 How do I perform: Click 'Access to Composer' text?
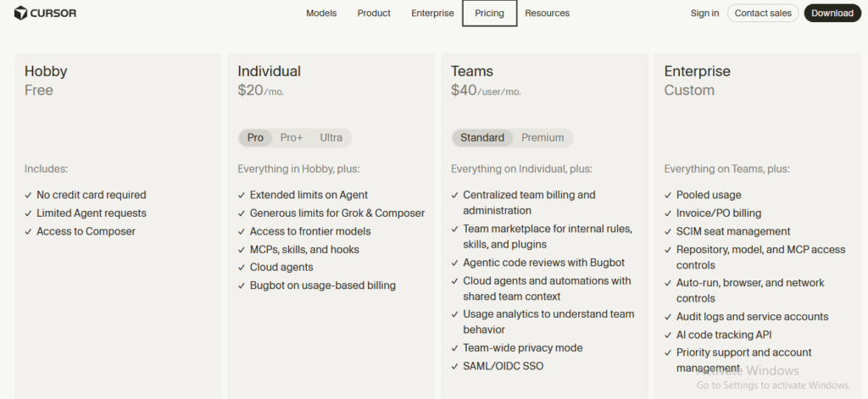click(x=86, y=231)
